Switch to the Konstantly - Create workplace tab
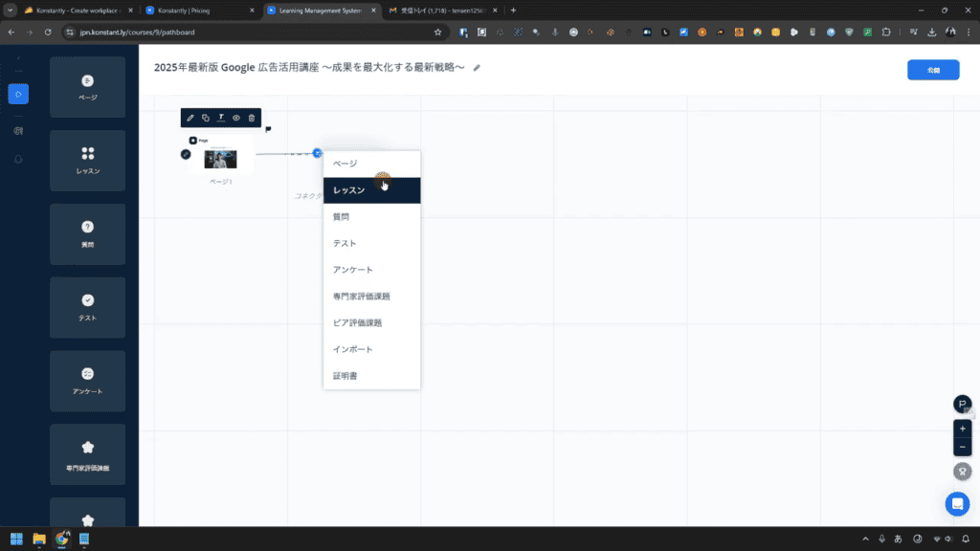Viewport: 980px width, 551px height. (78, 11)
